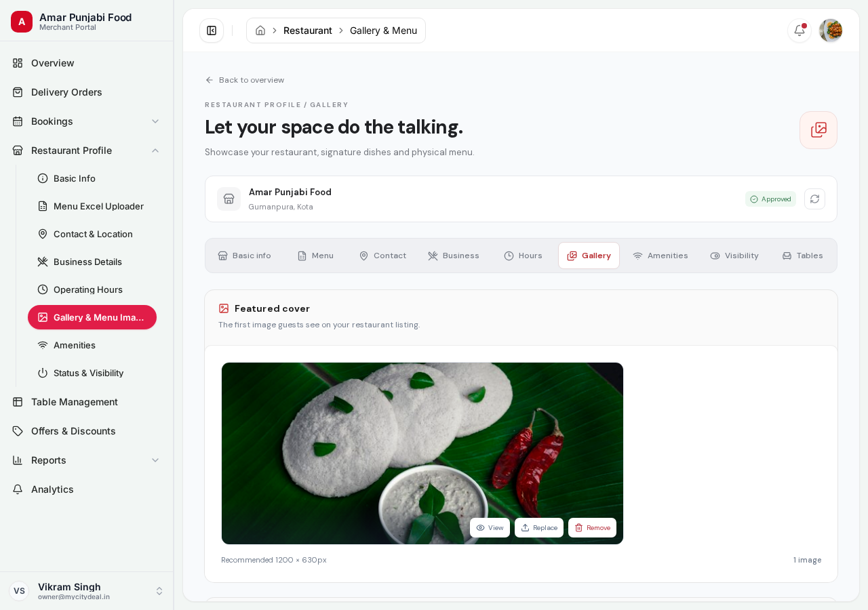This screenshot has height=610, width=868.
Task: Switch to the Basic info tab
Action: point(244,256)
